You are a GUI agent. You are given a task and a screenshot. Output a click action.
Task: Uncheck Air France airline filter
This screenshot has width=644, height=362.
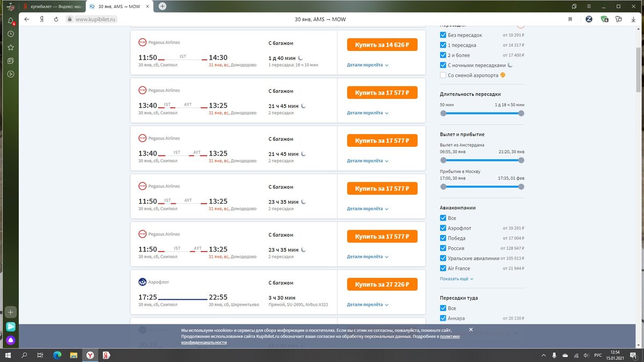coord(443,268)
